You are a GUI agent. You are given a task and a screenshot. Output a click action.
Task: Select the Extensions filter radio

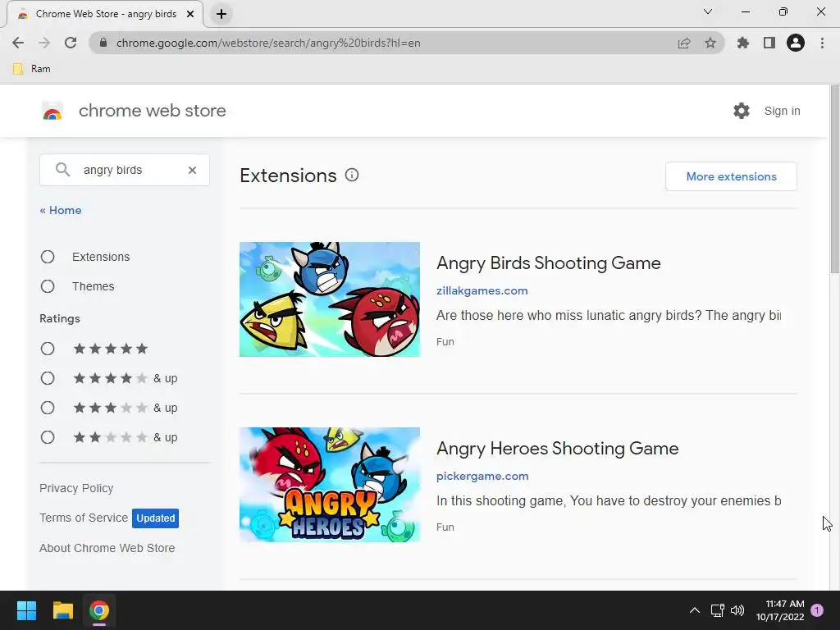[48, 257]
